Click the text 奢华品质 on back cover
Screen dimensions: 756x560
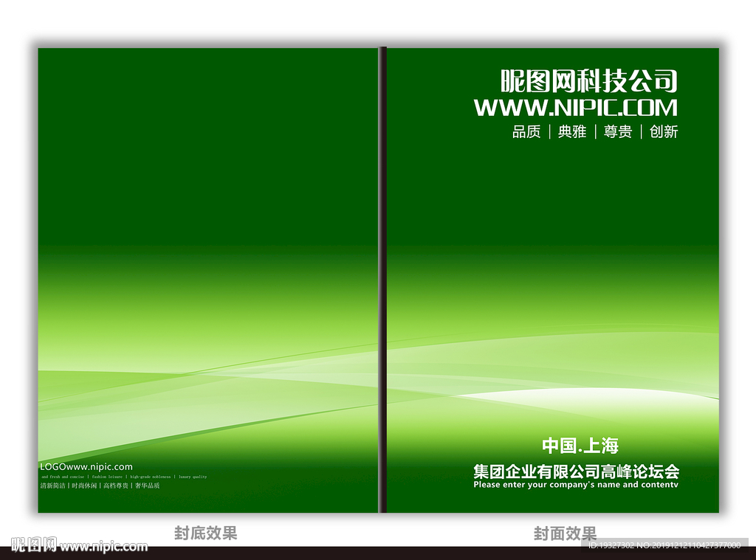pyautogui.click(x=148, y=485)
